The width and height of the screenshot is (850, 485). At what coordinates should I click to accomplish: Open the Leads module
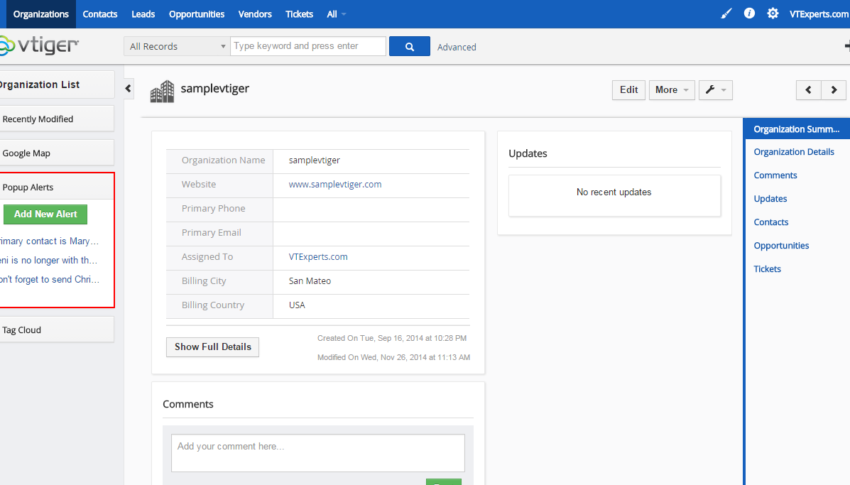click(x=143, y=14)
